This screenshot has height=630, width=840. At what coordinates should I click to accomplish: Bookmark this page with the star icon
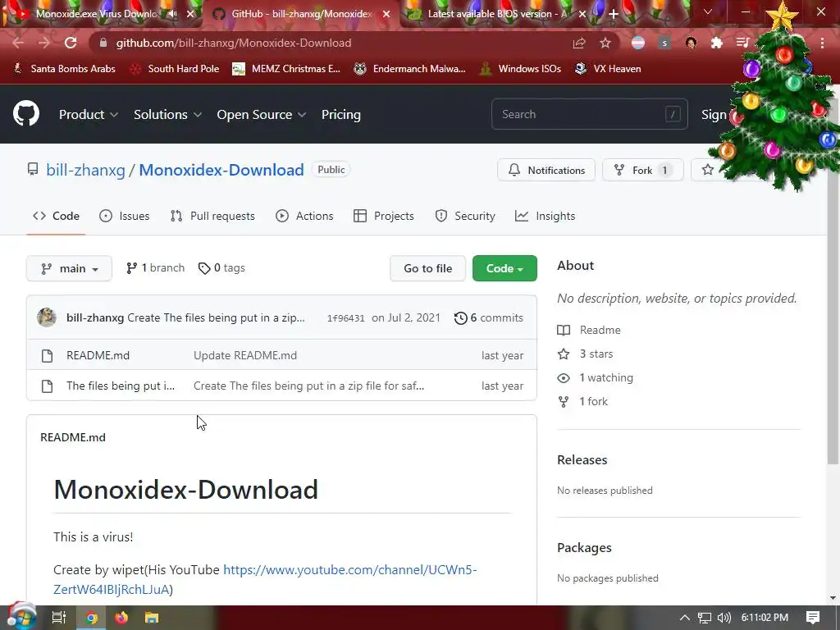605,43
